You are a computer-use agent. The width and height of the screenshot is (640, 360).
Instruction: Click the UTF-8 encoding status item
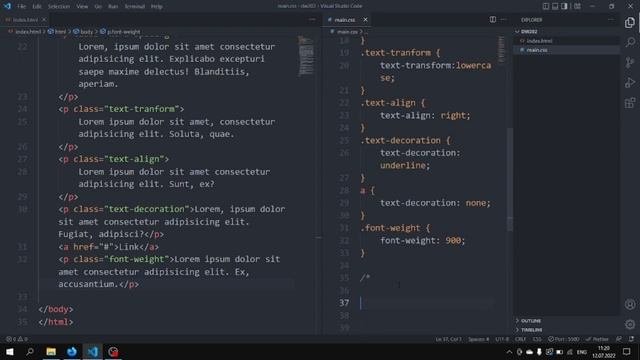pyautogui.click(x=502, y=339)
